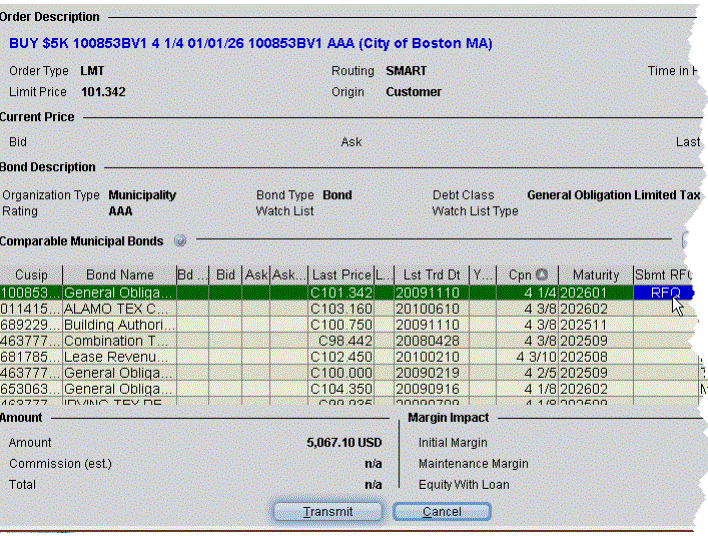
Task: Click the sort icon in Cpn header
Action: point(541,275)
